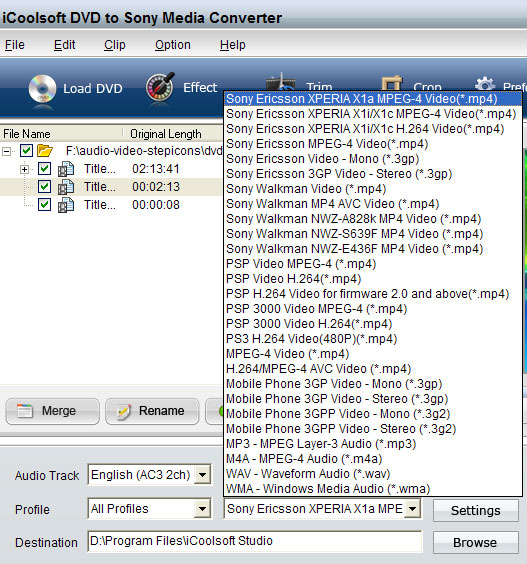Choose Sony Ericsson Video - Mono (*.3gp)
The width and height of the screenshot is (527, 564).
373,159
